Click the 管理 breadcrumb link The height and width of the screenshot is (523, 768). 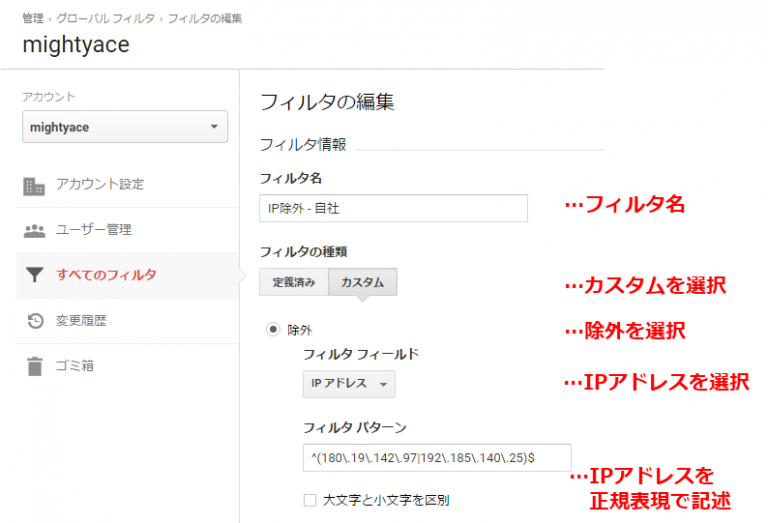(x=32, y=18)
